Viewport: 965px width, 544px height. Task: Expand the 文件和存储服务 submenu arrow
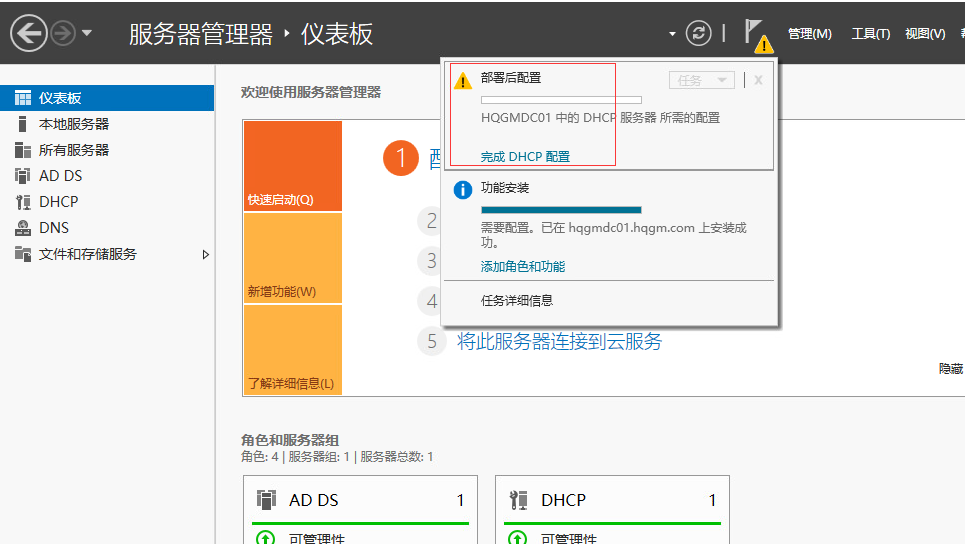pyautogui.click(x=206, y=254)
